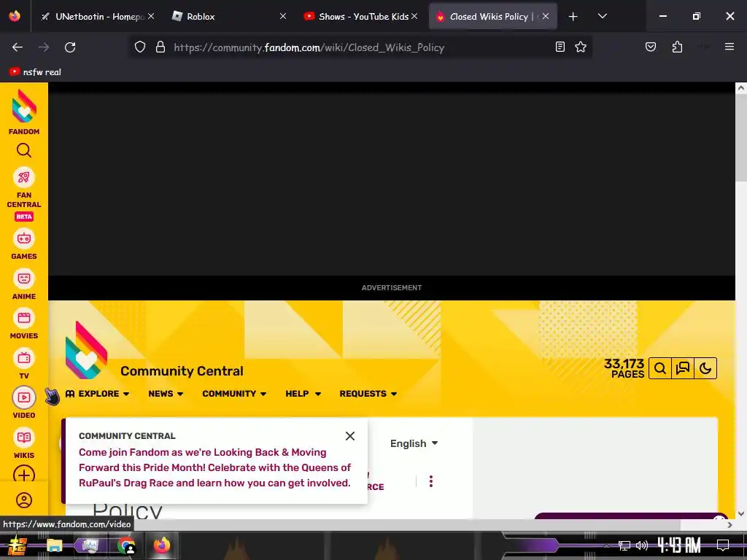Close the Roblox tab
Image resolution: width=747 pixels, height=560 pixels.
(283, 16)
